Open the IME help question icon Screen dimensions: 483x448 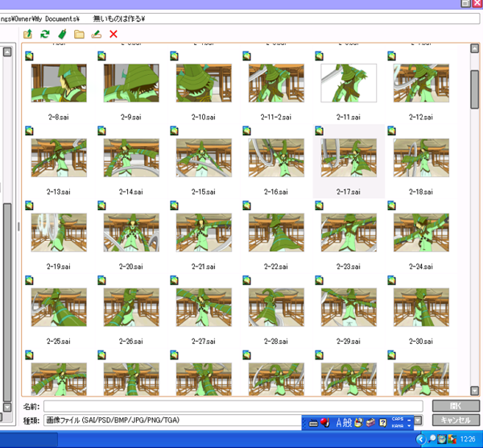click(382, 422)
